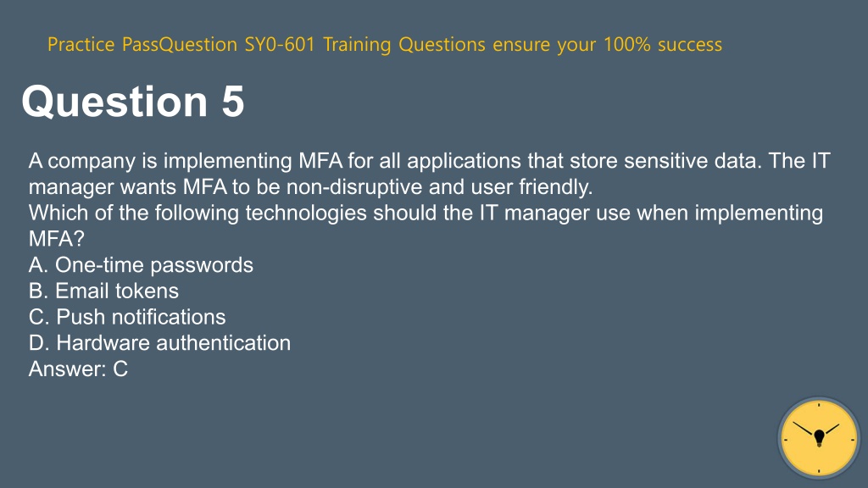Choose option C. Push notifications
This screenshot has height=488, width=868.
pyautogui.click(x=127, y=317)
